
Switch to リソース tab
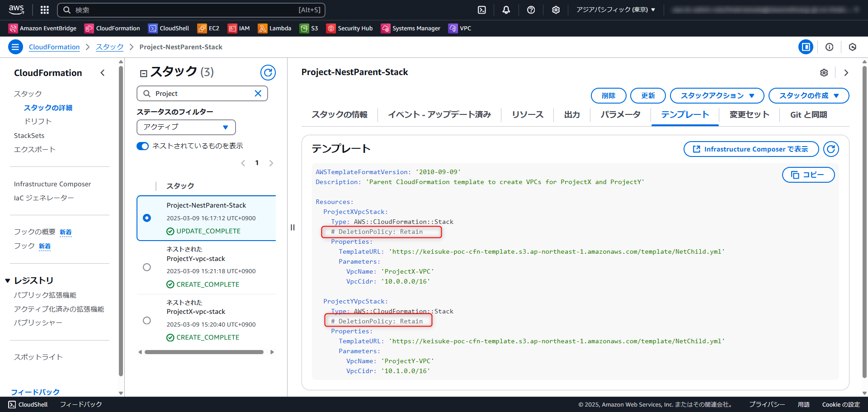[528, 115]
